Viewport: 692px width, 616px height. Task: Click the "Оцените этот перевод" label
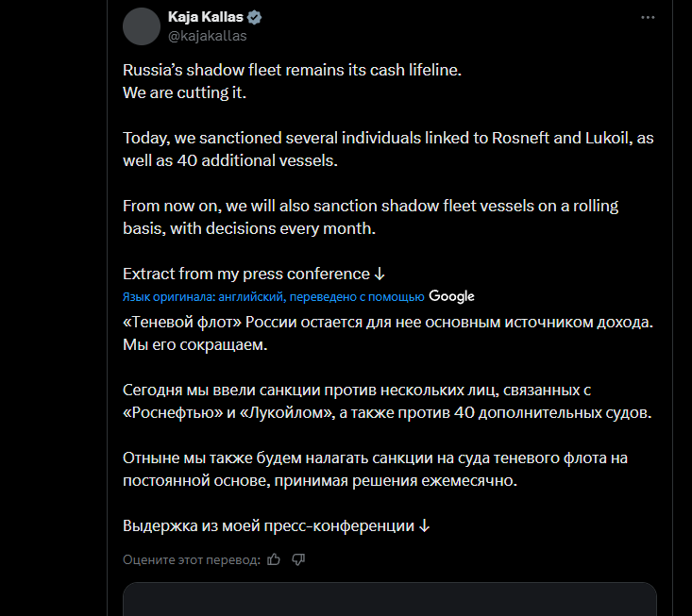tap(191, 560)
